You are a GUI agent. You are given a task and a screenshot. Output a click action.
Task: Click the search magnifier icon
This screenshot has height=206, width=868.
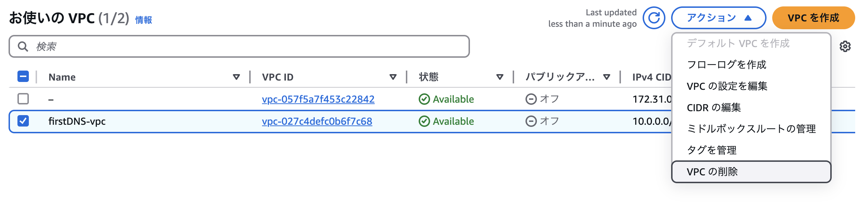tap(23, 46)
